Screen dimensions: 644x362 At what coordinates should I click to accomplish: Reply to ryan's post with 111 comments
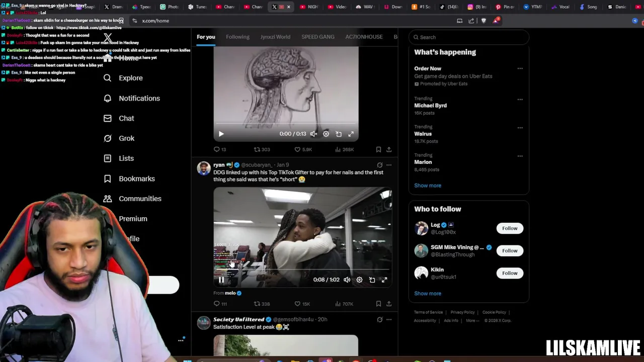[x=220, y=304]
